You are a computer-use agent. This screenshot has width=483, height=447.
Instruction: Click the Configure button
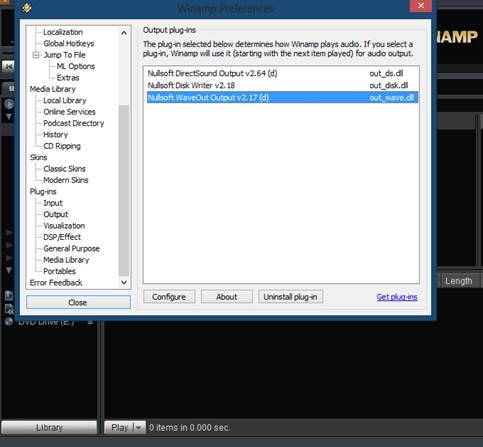click(169, 297)
